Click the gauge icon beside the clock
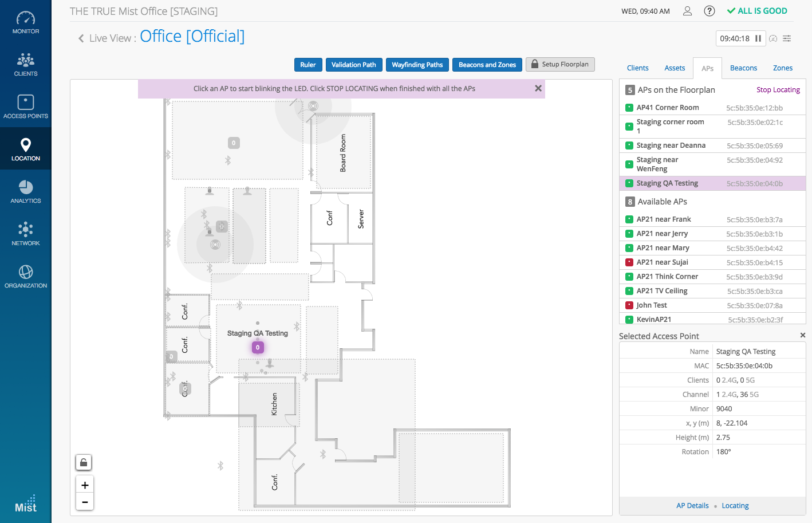Viewport: 812px width, 523px height. point(773,38)
